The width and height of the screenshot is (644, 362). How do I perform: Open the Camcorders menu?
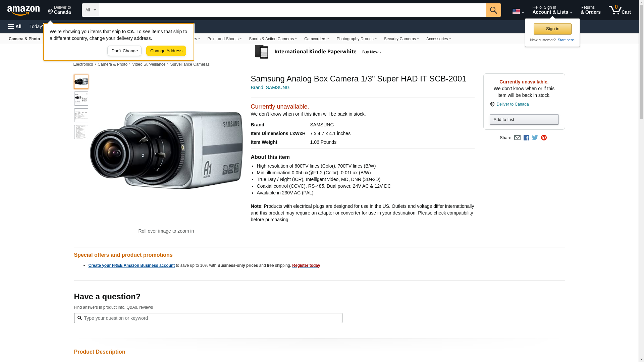[316, 39]
